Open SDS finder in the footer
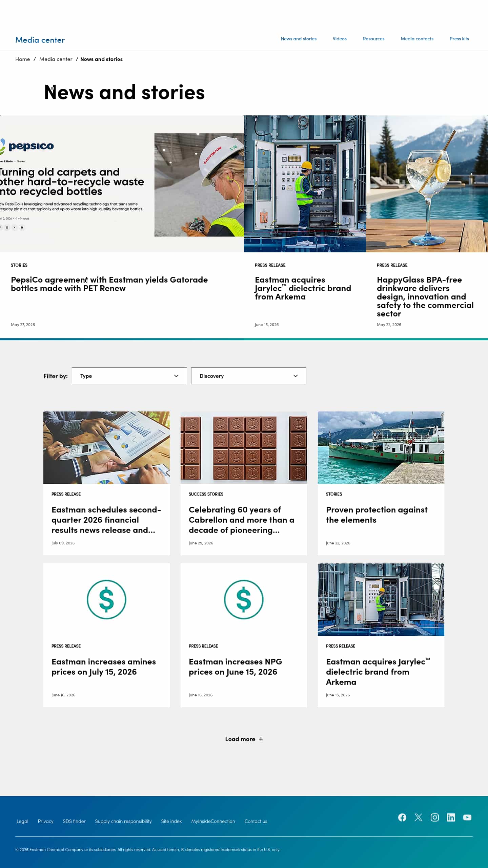Viewport: 488px width, 868px height. [74, 821]
